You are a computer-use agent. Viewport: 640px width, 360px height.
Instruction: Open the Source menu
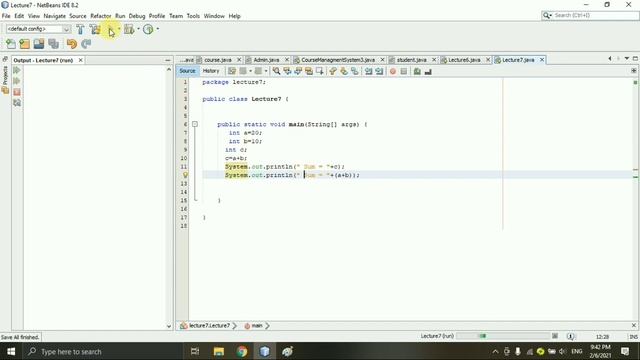click(78, 16)
